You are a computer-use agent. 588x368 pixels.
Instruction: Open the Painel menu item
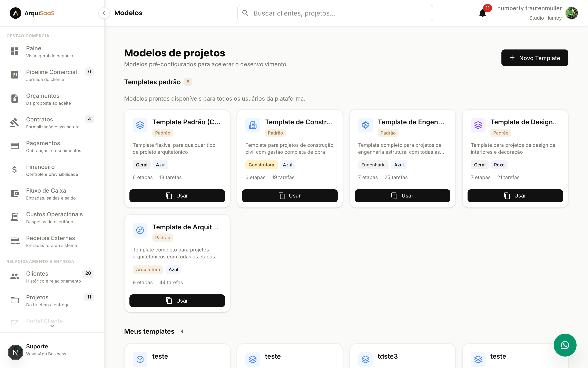point(52,52)
